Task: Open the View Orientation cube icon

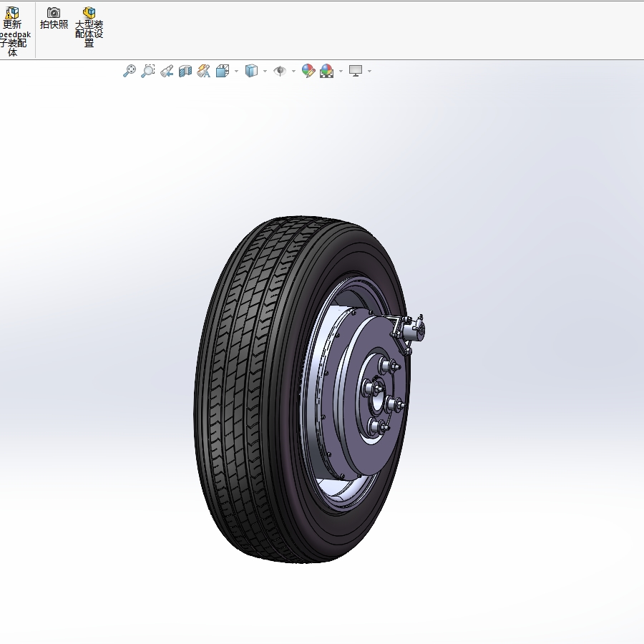Action: 223,71
